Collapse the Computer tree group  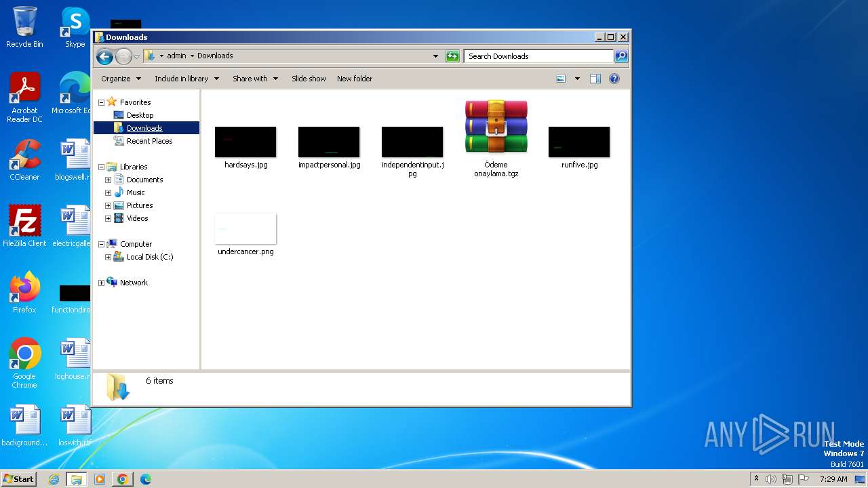coord(102,244)
